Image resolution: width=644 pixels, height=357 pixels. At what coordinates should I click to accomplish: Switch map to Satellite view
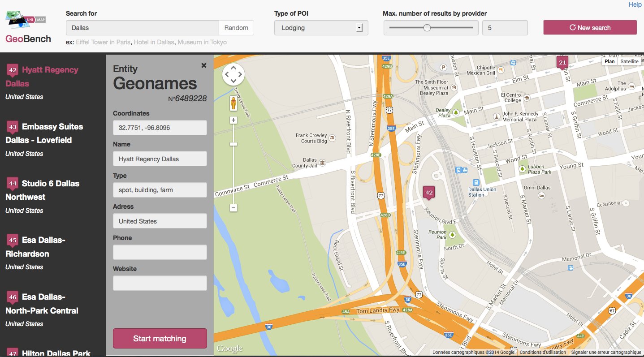point(630,61)
